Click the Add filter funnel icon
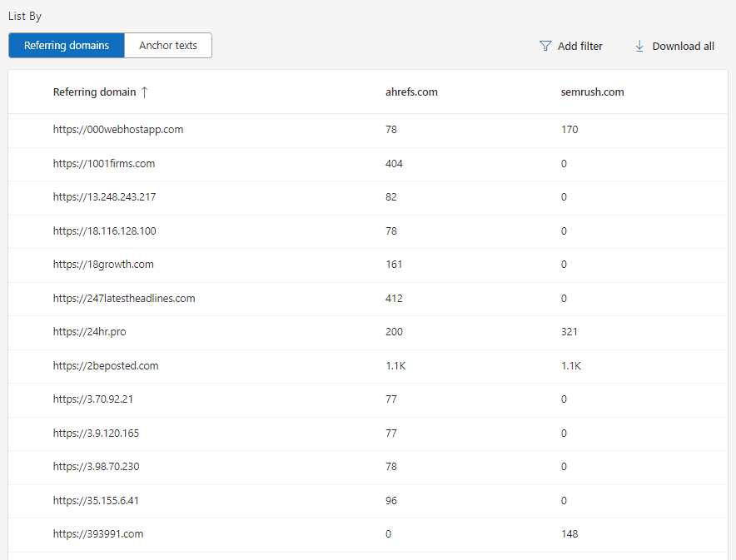This screenshot has height=560, width=736. [x=545, y=46]
